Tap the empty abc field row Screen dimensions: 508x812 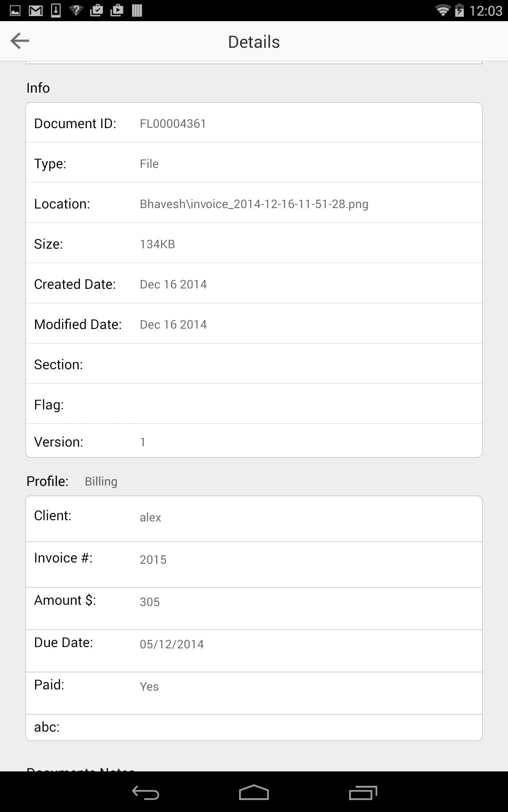[x=254, y=727]
